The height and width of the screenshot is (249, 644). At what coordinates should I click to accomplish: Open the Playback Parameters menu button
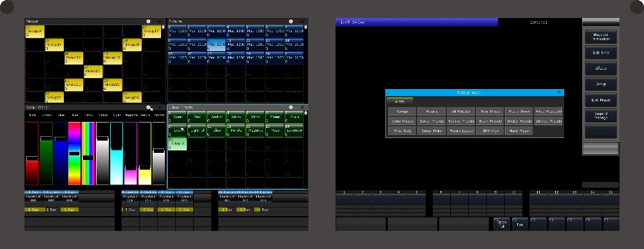click(601, 37)
